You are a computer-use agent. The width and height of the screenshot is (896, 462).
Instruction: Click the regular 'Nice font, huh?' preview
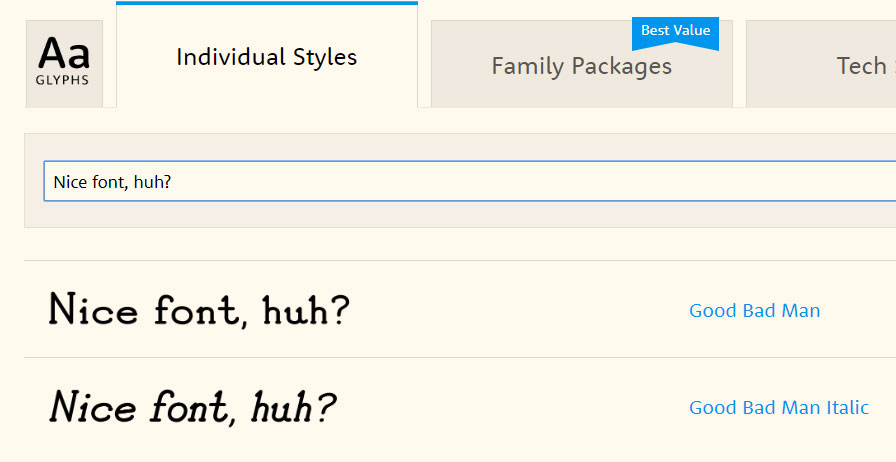coord(199,310)
